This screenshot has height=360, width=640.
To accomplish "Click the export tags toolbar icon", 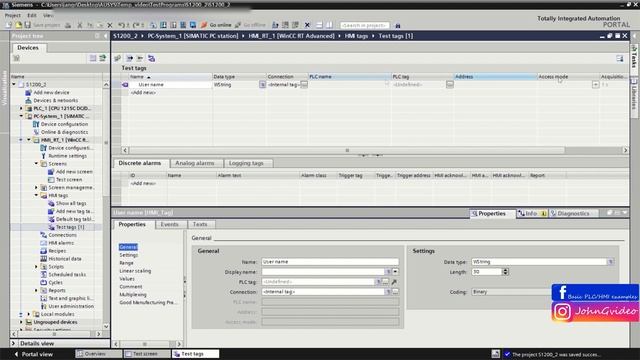I will click(x=129, y=58).
